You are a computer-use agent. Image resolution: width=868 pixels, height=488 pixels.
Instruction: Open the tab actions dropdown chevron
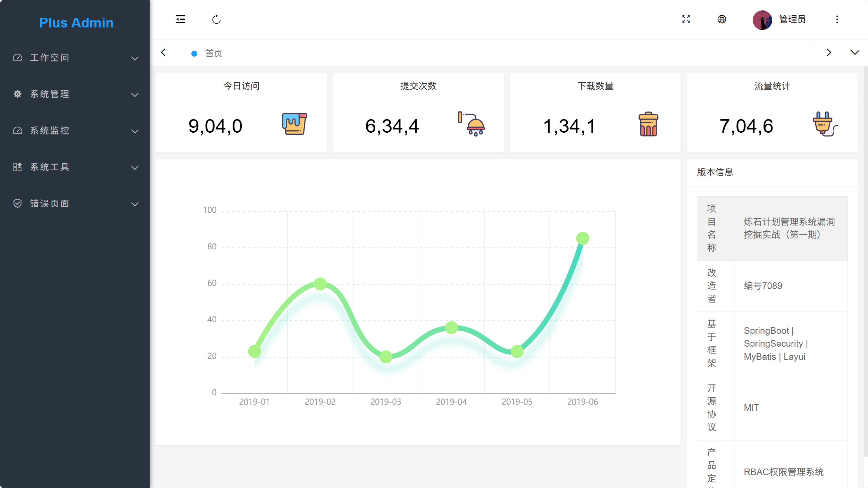point(854,52)
